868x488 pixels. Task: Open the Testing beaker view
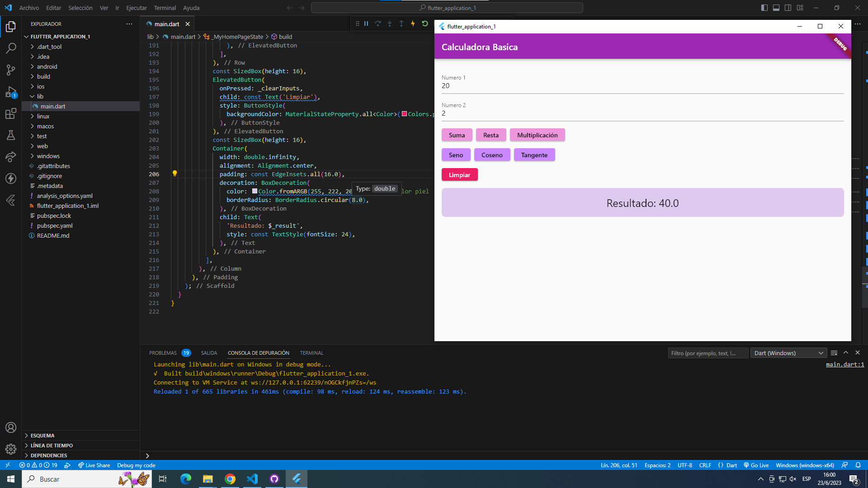[x=11, y=135]
